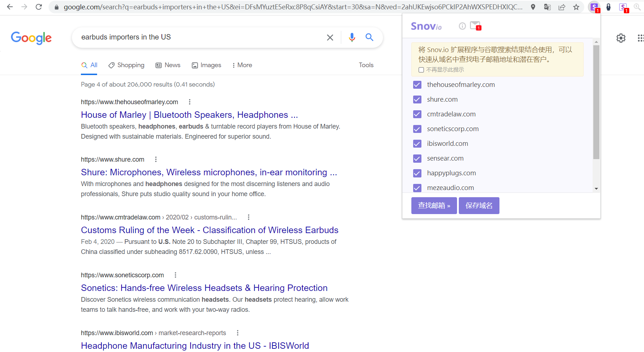Viewport: 644px width, 352px height.
Task: Click the Snov.io logo in popup
Action: click(x=426, y=26)
